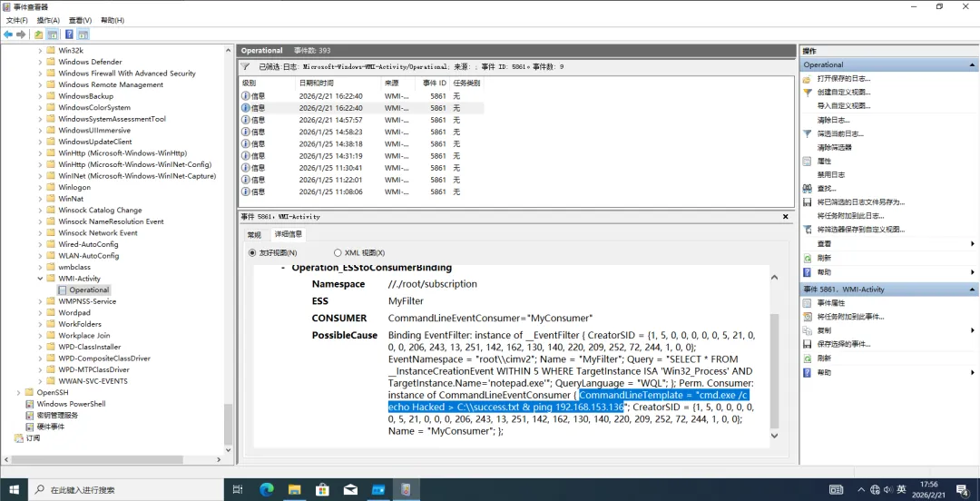Go forward with the grey right arrow

[x=21, y=34]
